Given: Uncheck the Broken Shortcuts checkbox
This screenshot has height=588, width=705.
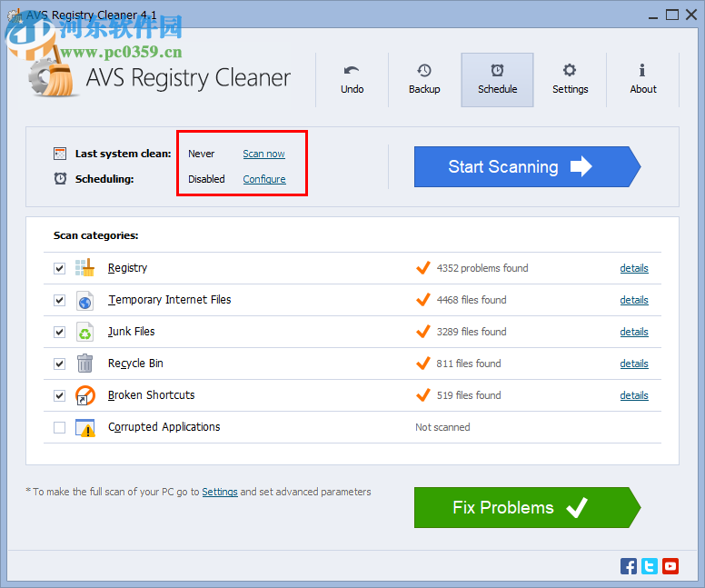Looking at the screenshot, I should click(x=59, y=395).
